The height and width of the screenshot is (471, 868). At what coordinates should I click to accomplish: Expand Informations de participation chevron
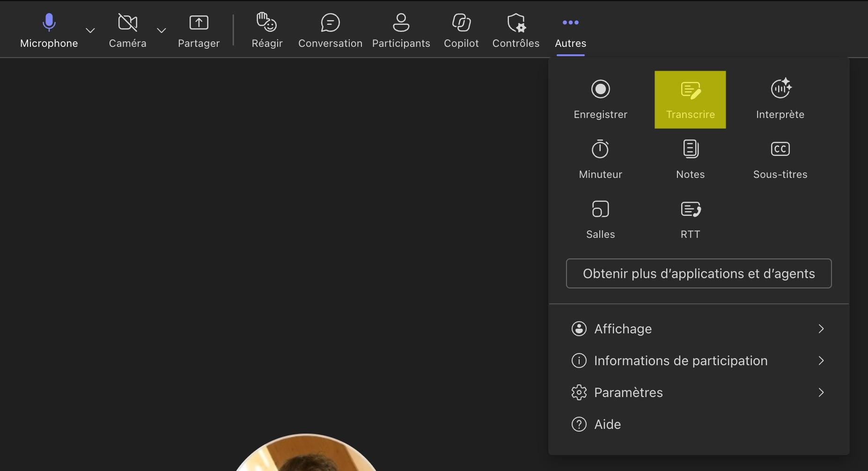pyautogui.click(x=821, y=361)
